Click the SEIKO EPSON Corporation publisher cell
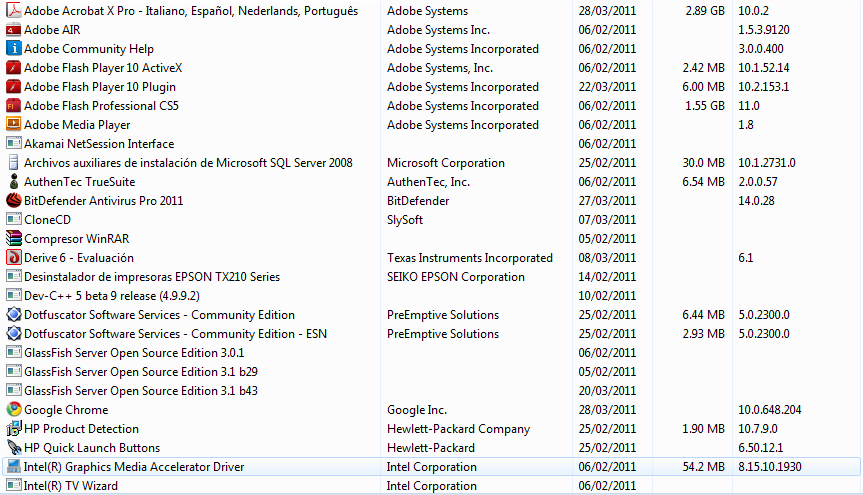863x495 pixels. [456, 277]
